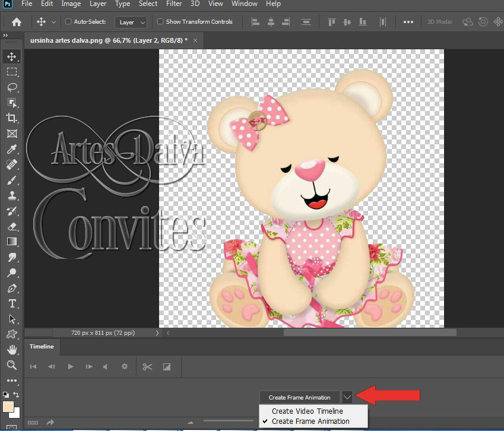The width and height of the screenshot is (504, 431).
Task: Open the Filter menu
Action: (174, 4)
